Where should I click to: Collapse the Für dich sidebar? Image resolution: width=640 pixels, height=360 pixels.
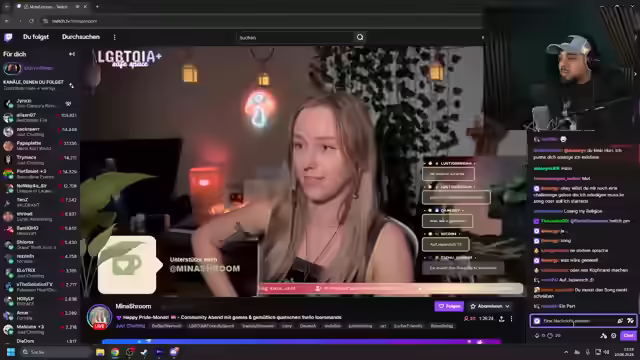(72, 54)
